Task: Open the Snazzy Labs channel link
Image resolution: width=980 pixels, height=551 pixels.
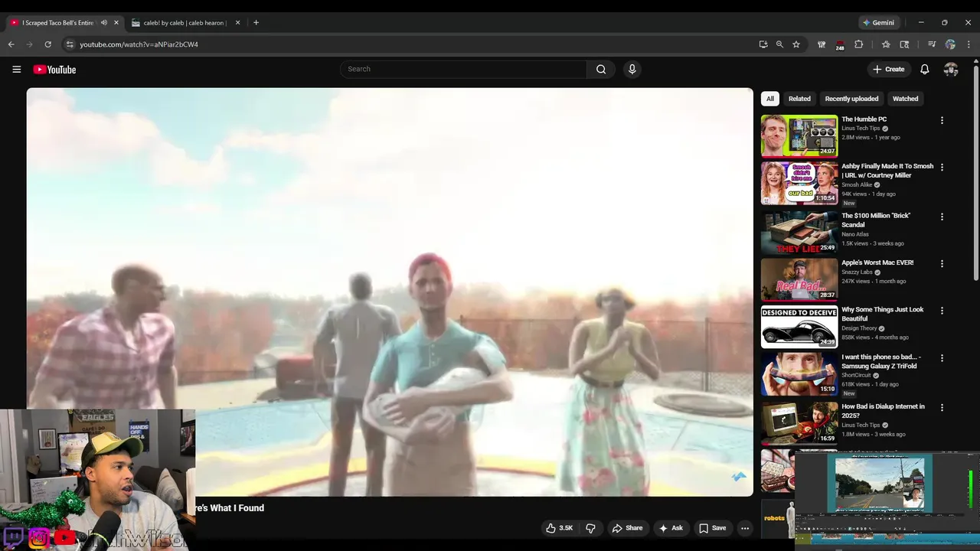Action: 857,272
